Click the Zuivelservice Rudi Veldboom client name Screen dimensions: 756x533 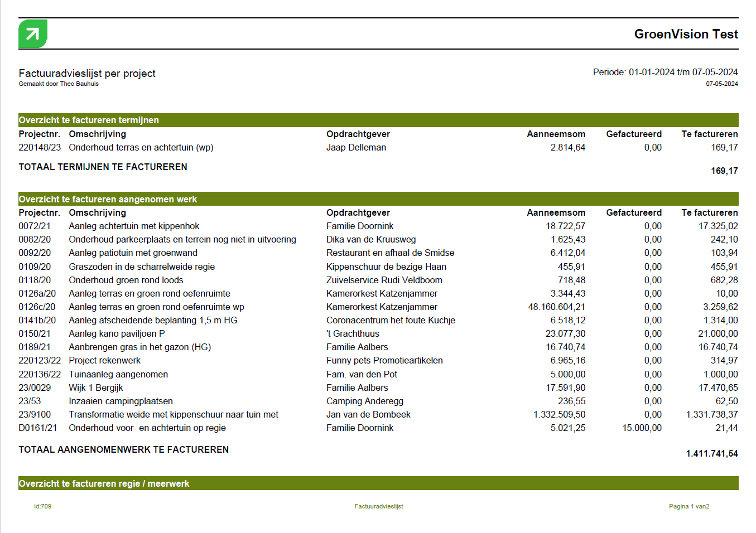[x=384, y=280]
